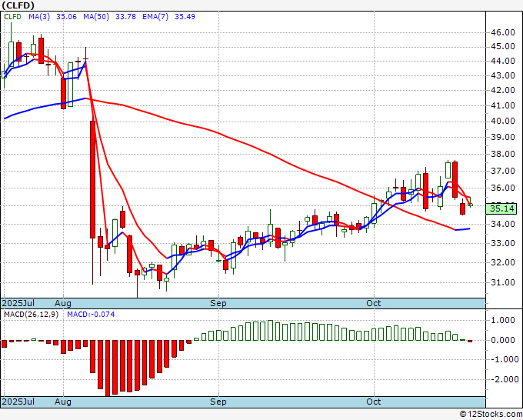The image size is (523, 420).
Task: Click the 46.00 price axis label
Action: (x=503, y=32)
